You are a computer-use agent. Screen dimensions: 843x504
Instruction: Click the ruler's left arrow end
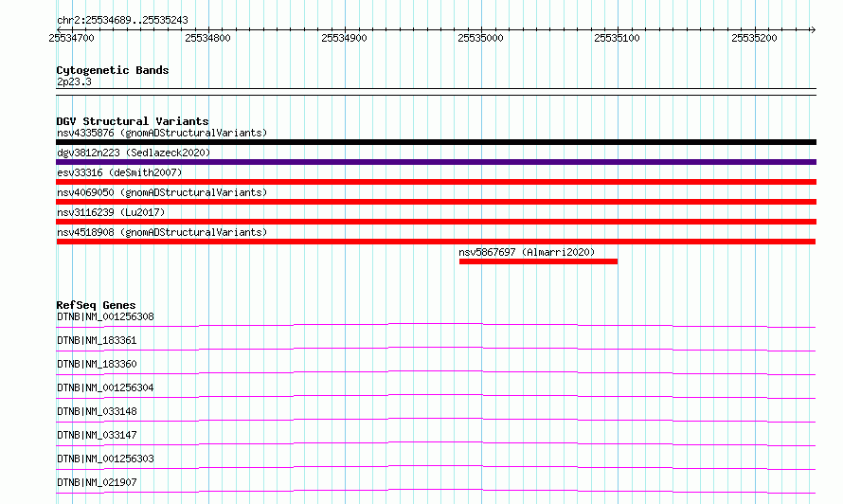click(x=59, y=29)
